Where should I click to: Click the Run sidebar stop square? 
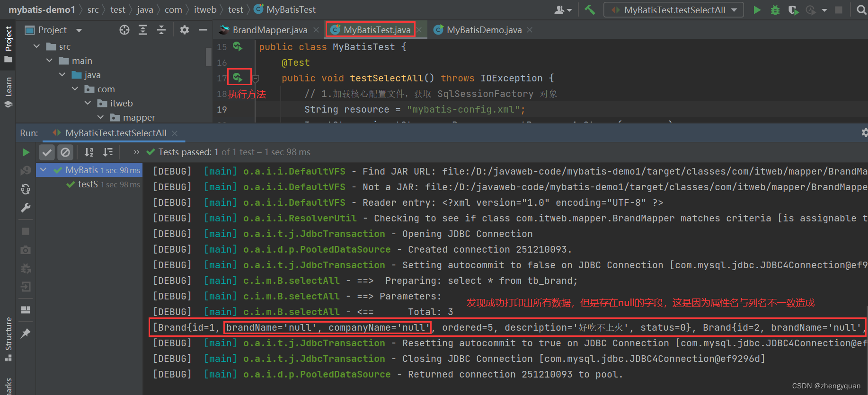[26, 231]
